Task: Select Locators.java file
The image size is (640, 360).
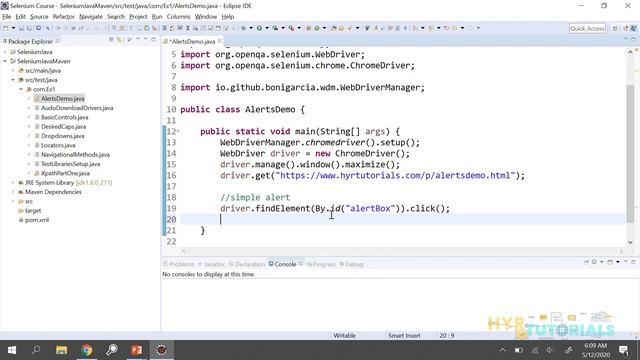Action: [x=58, y=145]
